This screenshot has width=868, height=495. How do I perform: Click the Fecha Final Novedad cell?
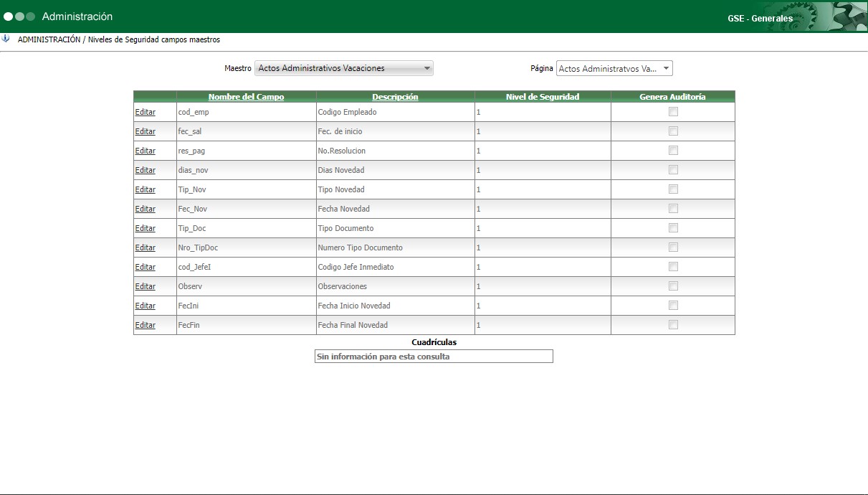395,325
